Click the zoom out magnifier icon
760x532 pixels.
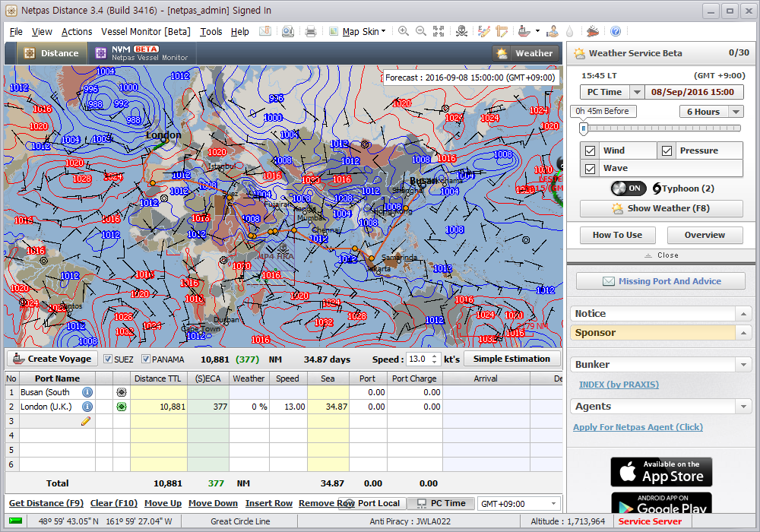[x=421, y=31]
